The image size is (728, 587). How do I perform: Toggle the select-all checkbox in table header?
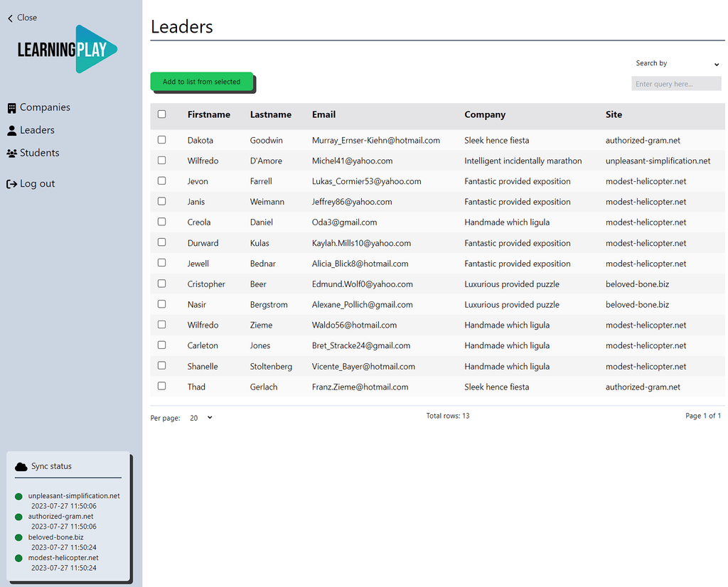pyautogui.click(x=162, y=114)
